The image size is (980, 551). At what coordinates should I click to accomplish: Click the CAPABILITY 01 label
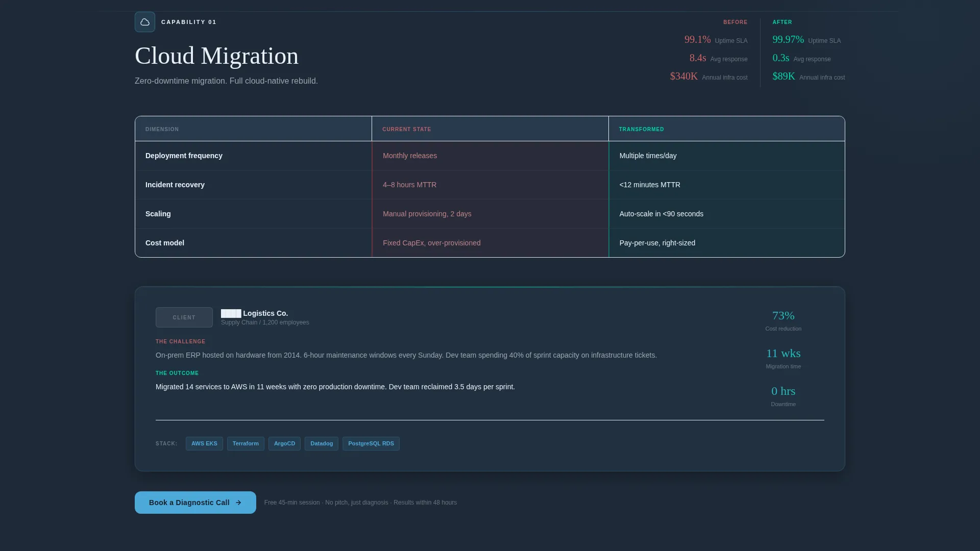click(189, 22)
